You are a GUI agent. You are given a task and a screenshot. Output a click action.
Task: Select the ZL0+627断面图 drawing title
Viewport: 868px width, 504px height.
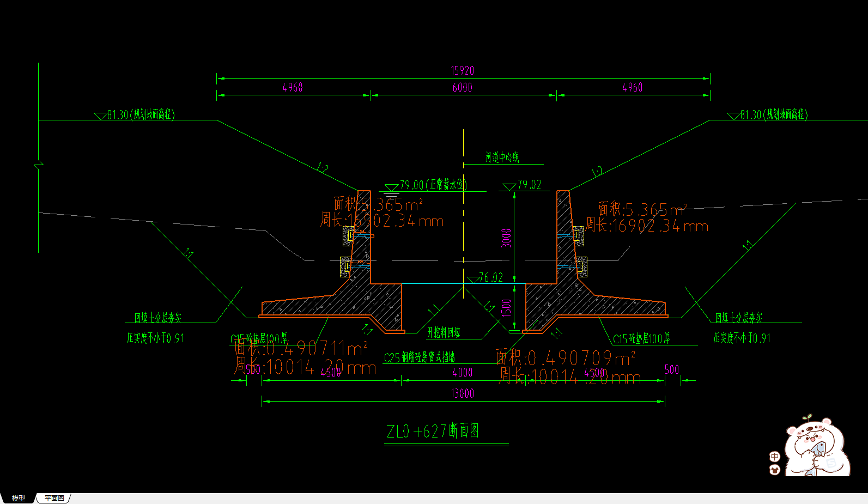[433, 432]
